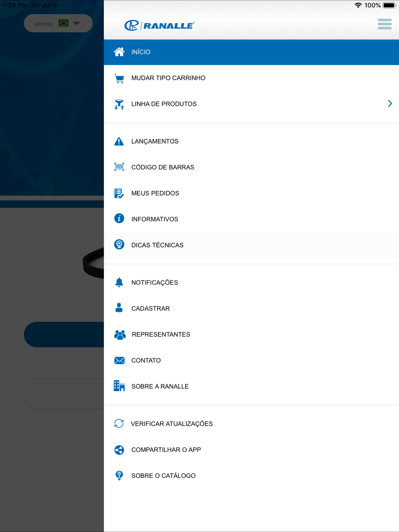
Task: Go to INÍCIO menu item
Action: coord(251,52)
